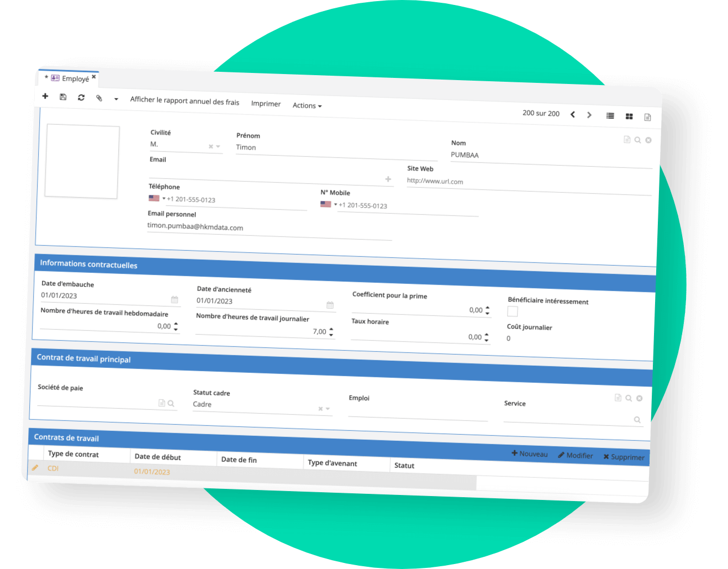Open Téléphone country flag selector
The width and height of the screenshot is (728, 569).
[157, 198]
